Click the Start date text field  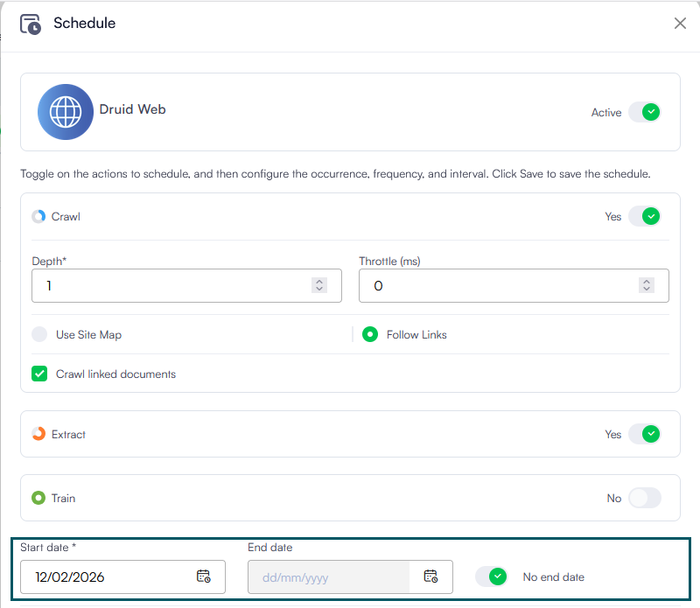point(109,577)
